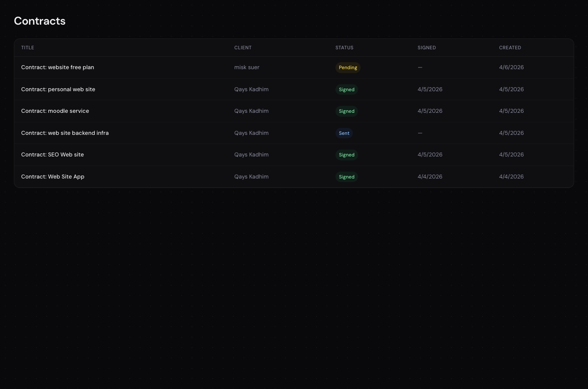
Task: Sort by the STATUS column header
Action: click(344, 48)
